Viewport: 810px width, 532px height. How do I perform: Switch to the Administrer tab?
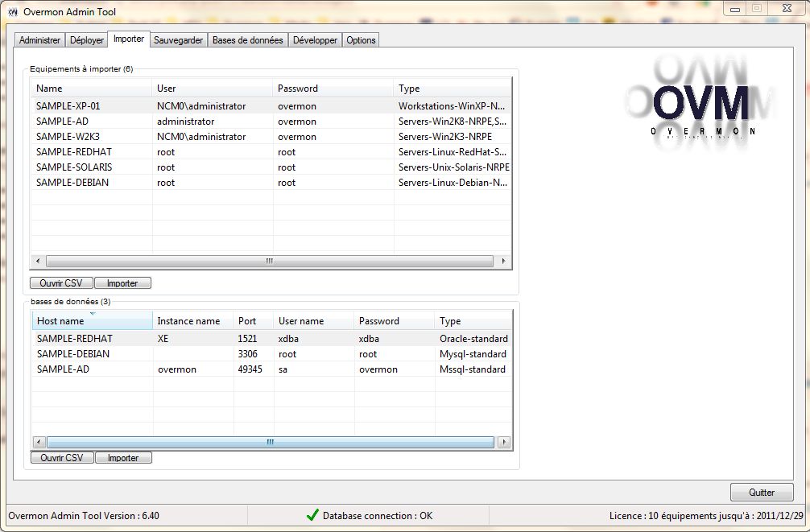tap(39, 40)
